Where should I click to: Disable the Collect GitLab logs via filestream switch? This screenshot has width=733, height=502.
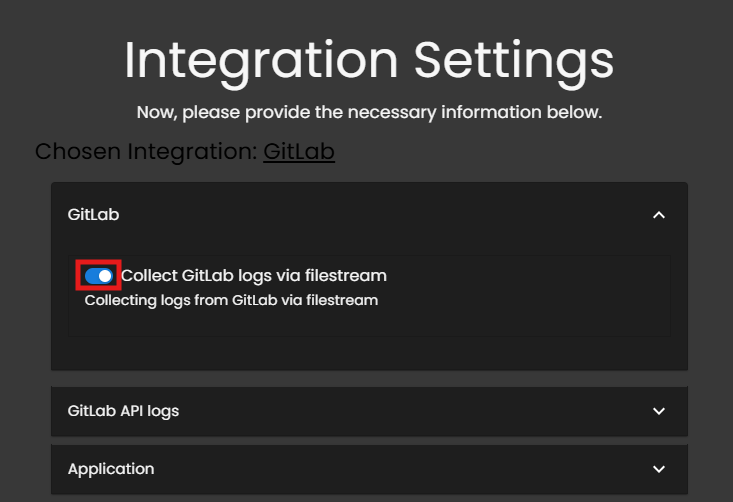click(x=99, y=275)
